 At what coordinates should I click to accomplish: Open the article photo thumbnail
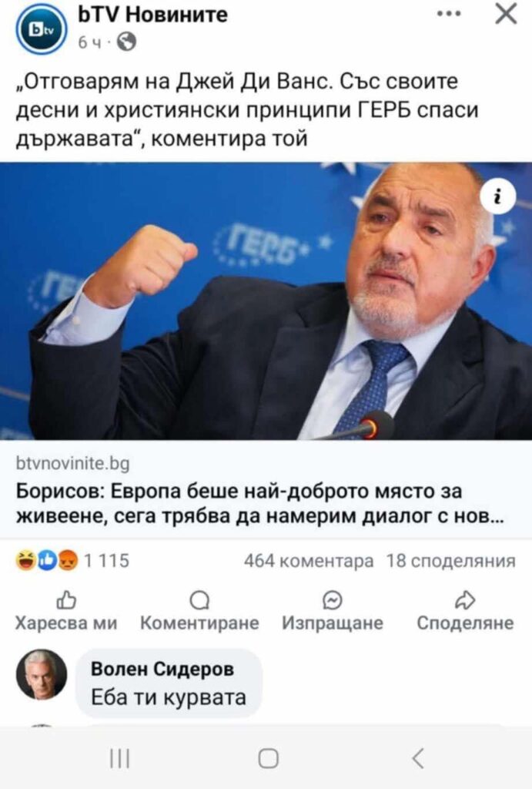pos(266,301)
